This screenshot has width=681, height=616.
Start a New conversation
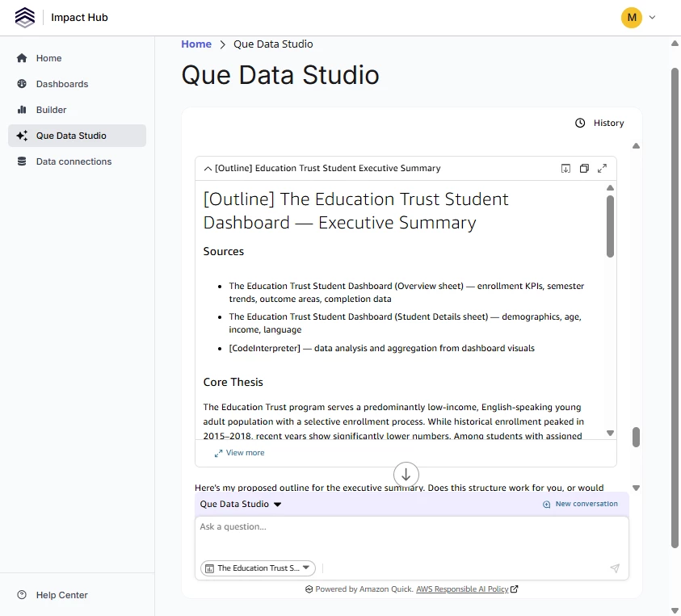point(580,504)
